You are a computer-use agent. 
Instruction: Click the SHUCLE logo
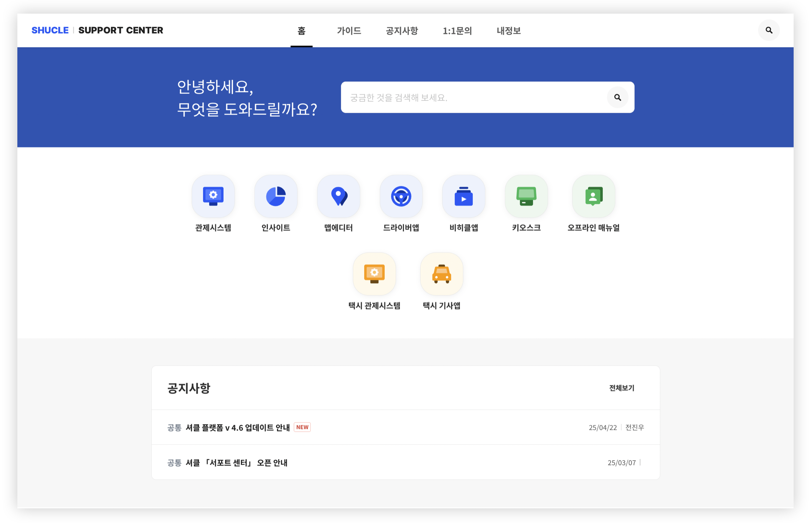tap(50, 30)
